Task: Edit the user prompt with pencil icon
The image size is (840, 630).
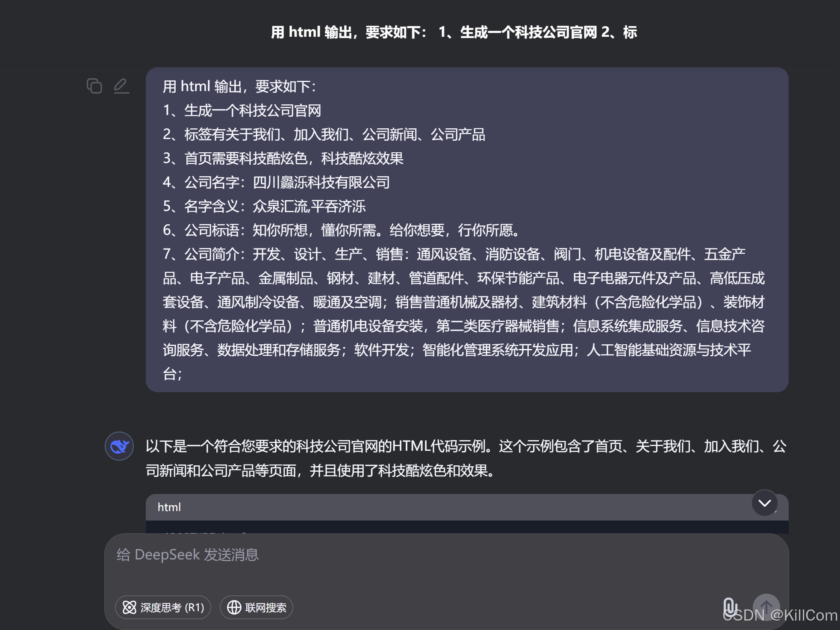Action: 121,86
